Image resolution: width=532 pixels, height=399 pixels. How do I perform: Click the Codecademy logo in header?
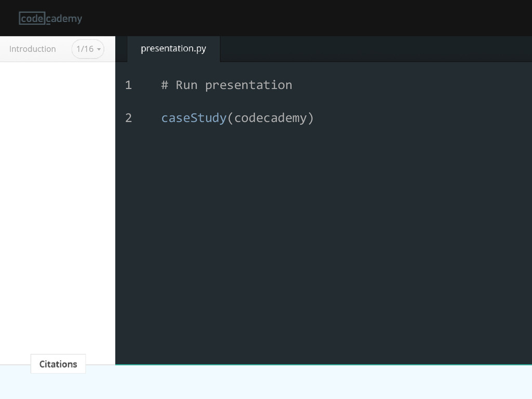(x=50, y=18)
